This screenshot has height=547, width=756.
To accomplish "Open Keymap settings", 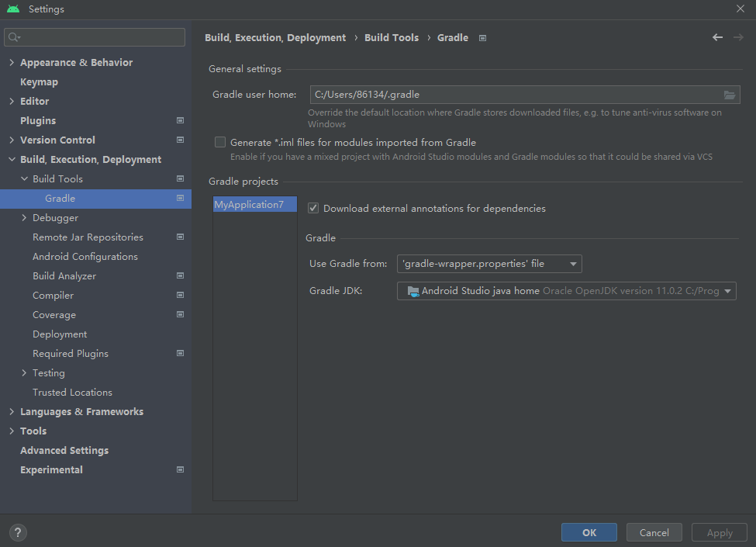I will 39,82.
